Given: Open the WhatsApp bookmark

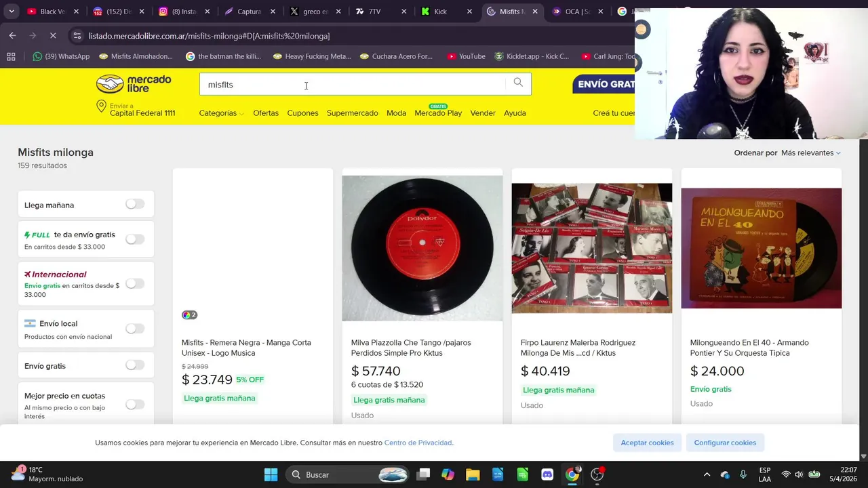Looking at the screenshot, I should tap(61, 56).
